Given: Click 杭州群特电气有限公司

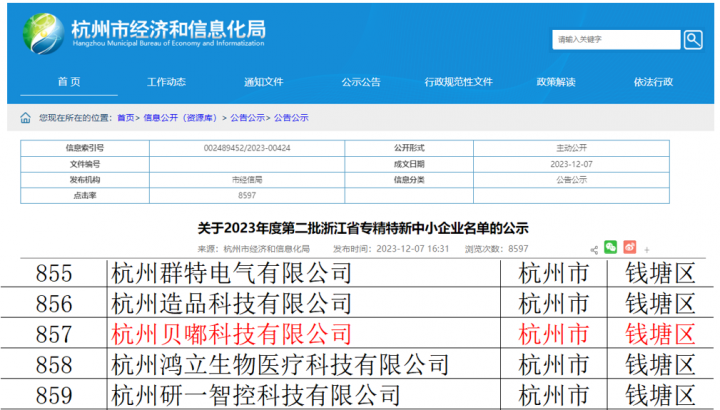Looking at the screenshot, I should 231,273.
